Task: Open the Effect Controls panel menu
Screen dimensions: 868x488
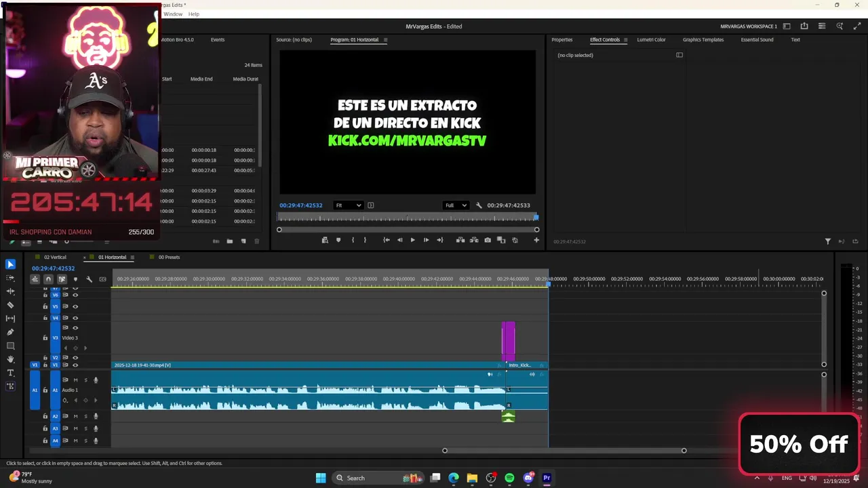Action: tap(625, 40)
